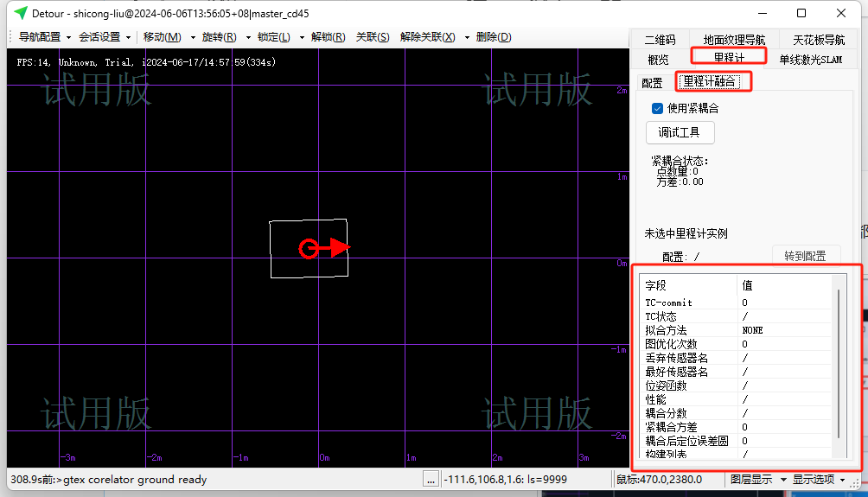Select the 拟合方法 row in table
Screen dimensions: 868x497
[689, 330]
